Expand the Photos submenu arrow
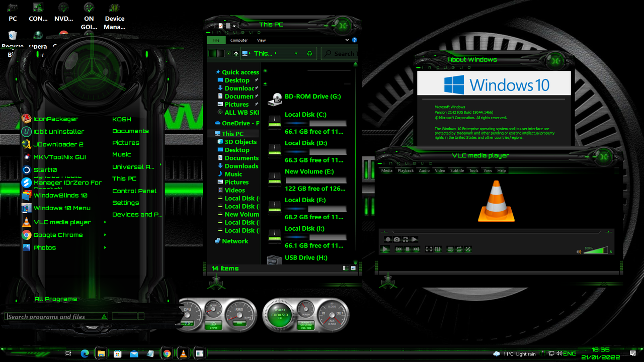 pyautogui.click(x=105, y=247)
